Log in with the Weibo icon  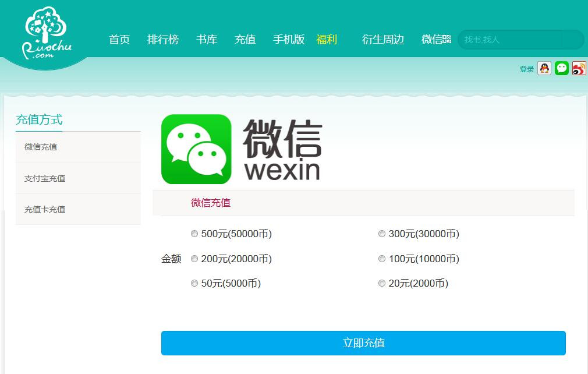pos(579,68)
